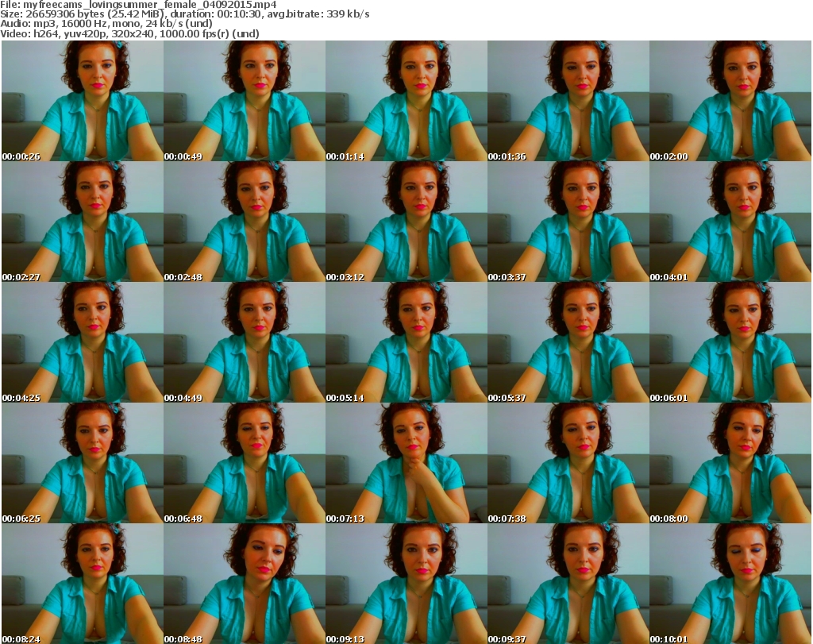The width and height of the screenshot is (813, 644).
Task: Open the frame stamped 00:04:01
Action: click(730, 222)
